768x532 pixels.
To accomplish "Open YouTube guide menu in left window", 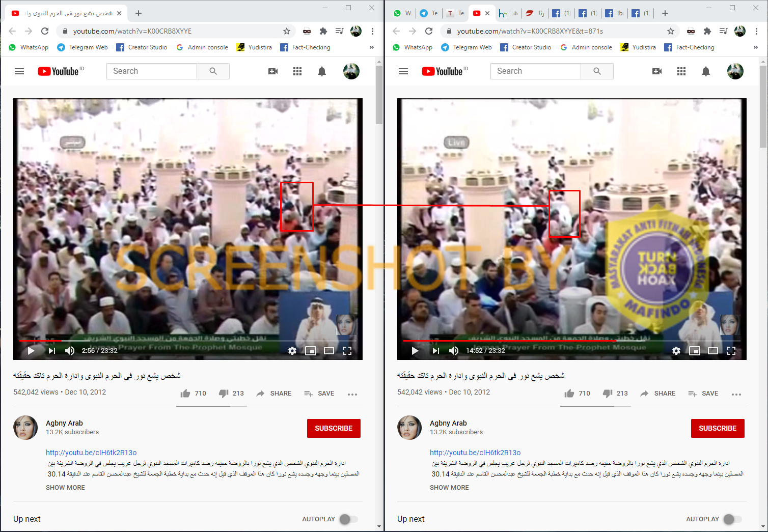I will (x=19, y=71).
